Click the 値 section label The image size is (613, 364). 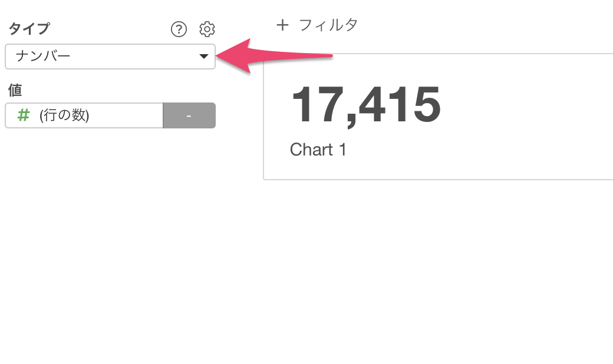pos(15,90)
